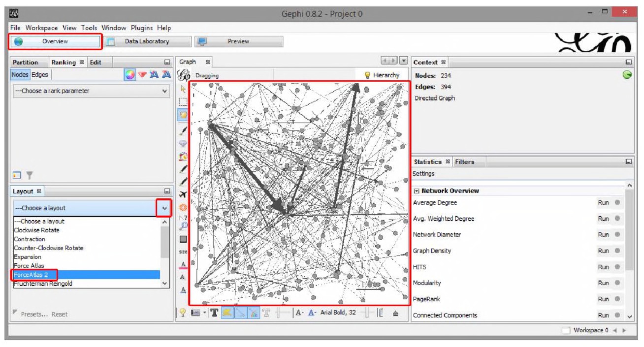Open the Preview view
Image resolution: width=644 pixels, height=347 pixels.
click(x=239, y=41)
